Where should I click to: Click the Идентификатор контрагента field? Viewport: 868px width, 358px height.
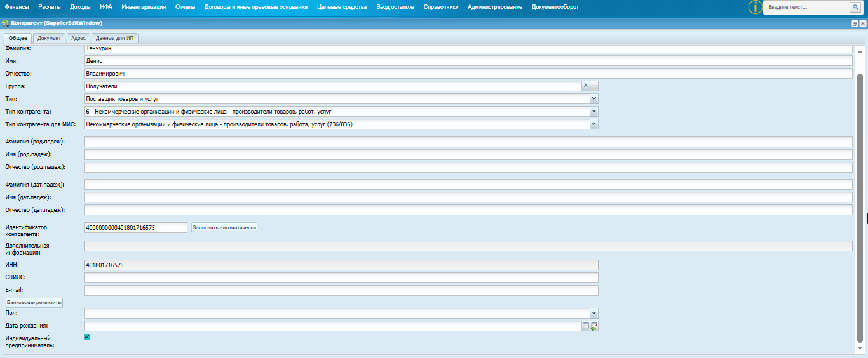135,227
